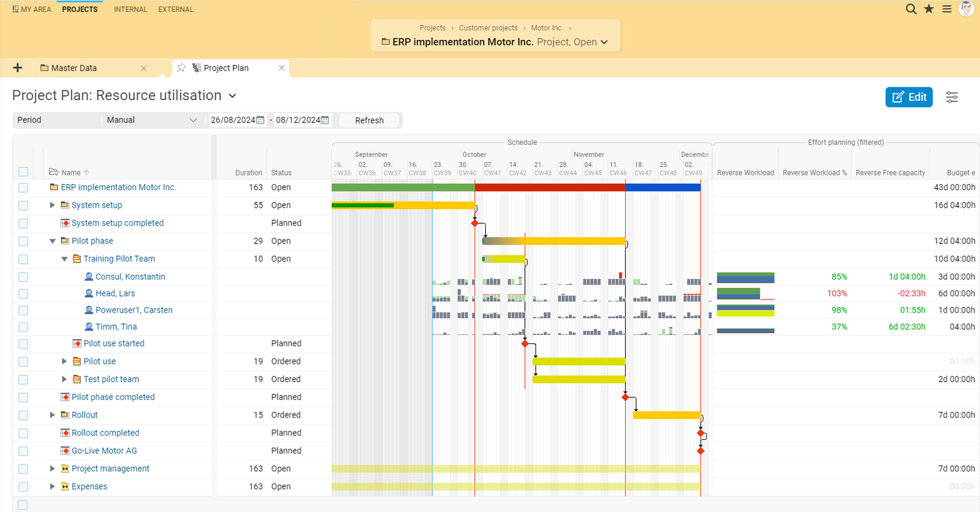Switch to the Master Data tab
980x512 pixels.
92,68
